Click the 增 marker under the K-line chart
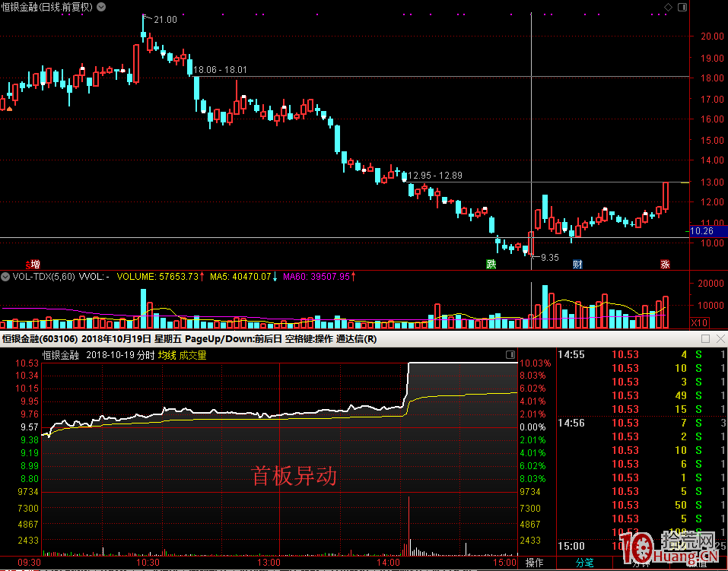This screenshot has height=571, width=728. click(x=35, y=264)
